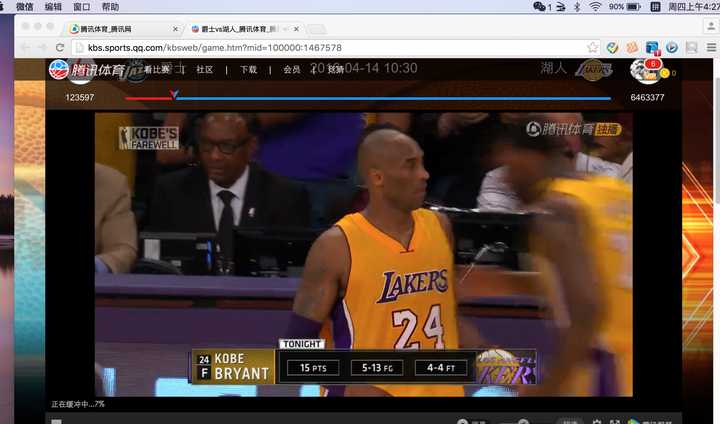Open the 窗口 menu in the menu bar

[82, 7]
